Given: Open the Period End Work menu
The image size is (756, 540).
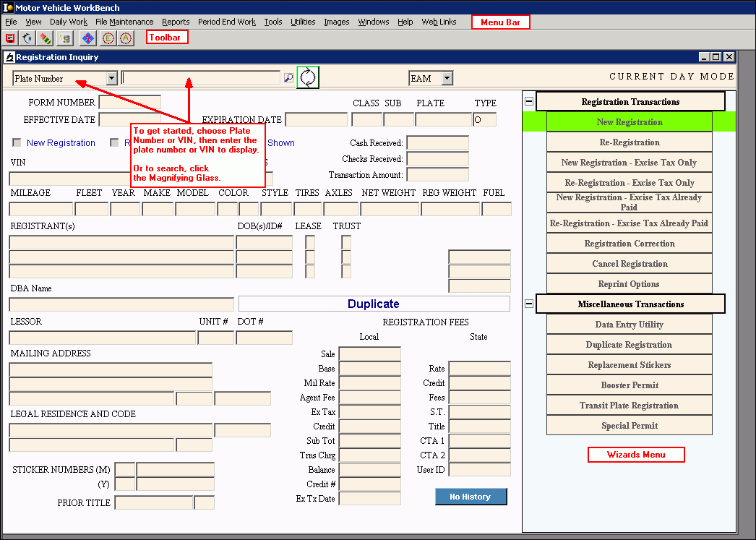Looking at the screenshot, I should [227, 22].
